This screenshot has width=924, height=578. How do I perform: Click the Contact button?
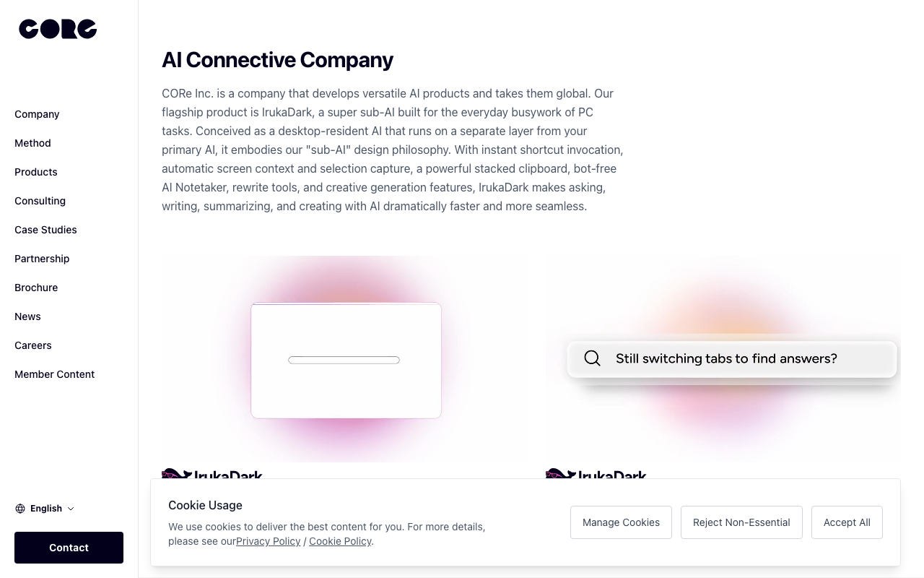[x=69, y=548]
